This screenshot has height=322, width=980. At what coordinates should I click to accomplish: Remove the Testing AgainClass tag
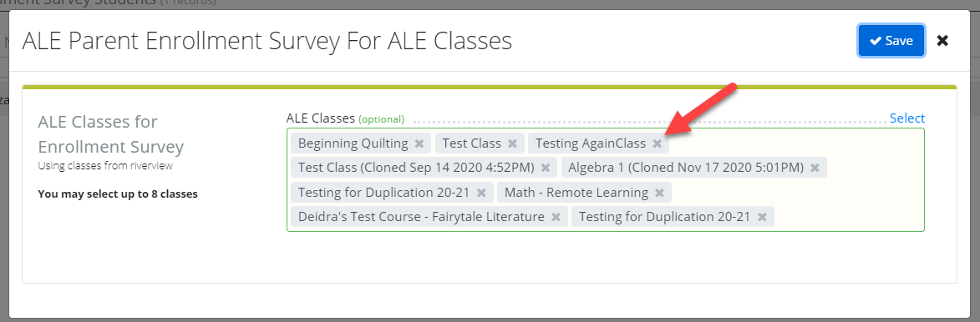coord(658,143)
